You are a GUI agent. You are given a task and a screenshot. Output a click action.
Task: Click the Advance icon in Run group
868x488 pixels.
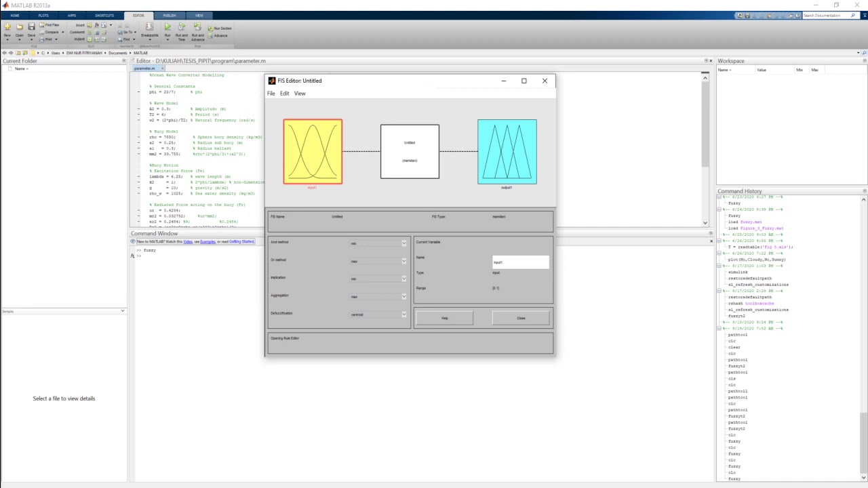(x=211, y=35)
